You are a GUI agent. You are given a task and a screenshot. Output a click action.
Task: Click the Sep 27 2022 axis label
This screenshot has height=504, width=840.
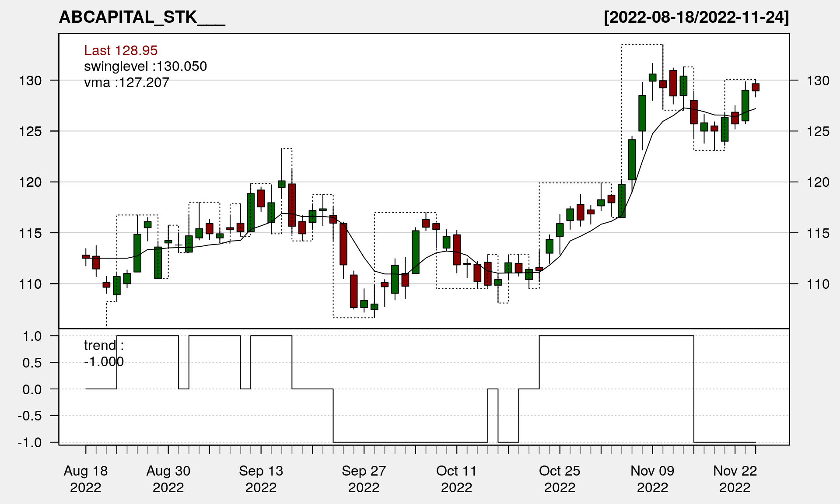[x=364, y=479]
